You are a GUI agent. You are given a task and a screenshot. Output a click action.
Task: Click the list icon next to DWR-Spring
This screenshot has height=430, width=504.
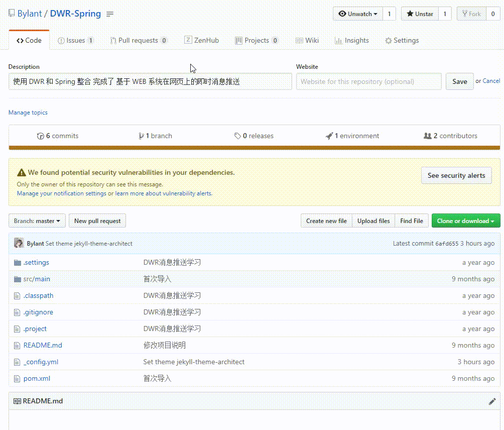pyautogui.click(x=110, y=14)
